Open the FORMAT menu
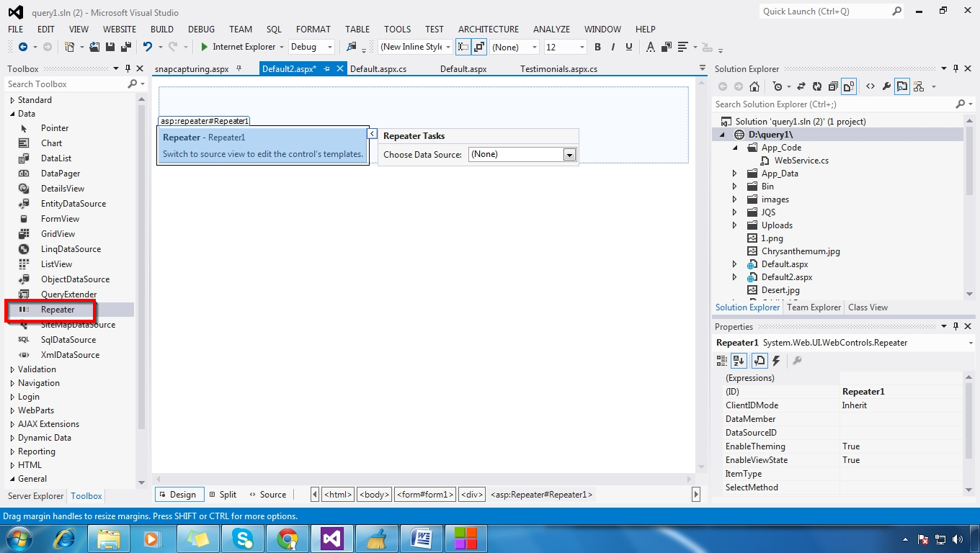Viewport: 980px width, 553px height. pyautogui.click(x=313, y=30)
